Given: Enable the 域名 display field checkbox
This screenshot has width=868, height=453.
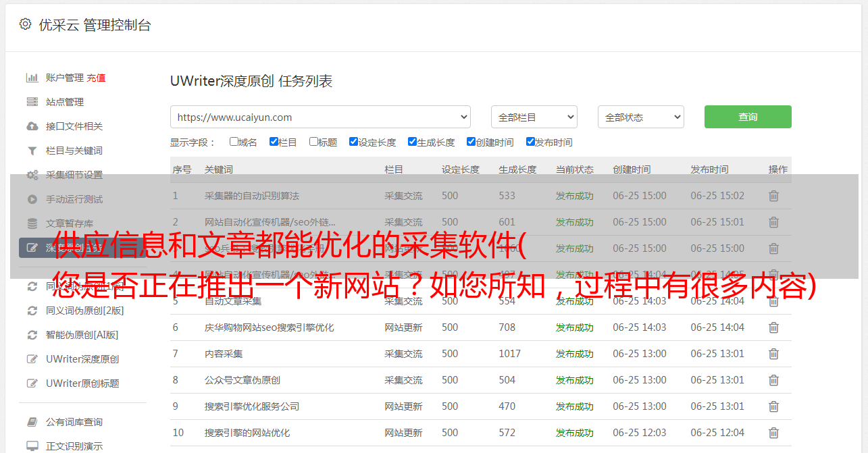Looking at the screenshot, I should pos(234,142).
